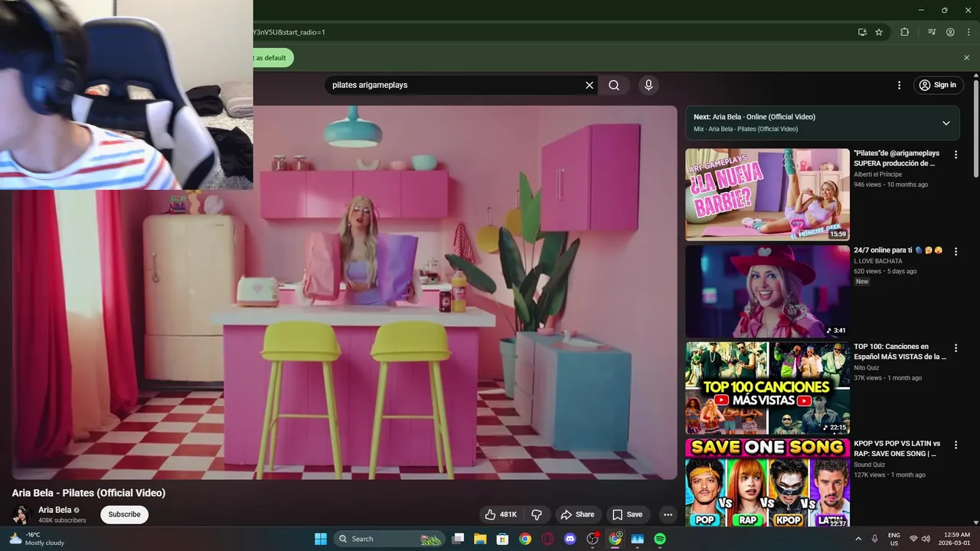Open YouTube settings three-dot menu
This screenshot has width=980, height=551.
pos(899,85)
